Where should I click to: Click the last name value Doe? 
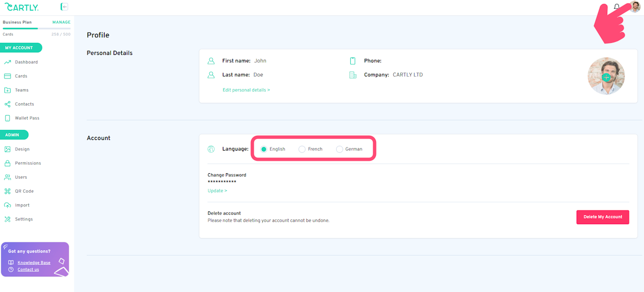pyautogui.click(x=258, y=75)
